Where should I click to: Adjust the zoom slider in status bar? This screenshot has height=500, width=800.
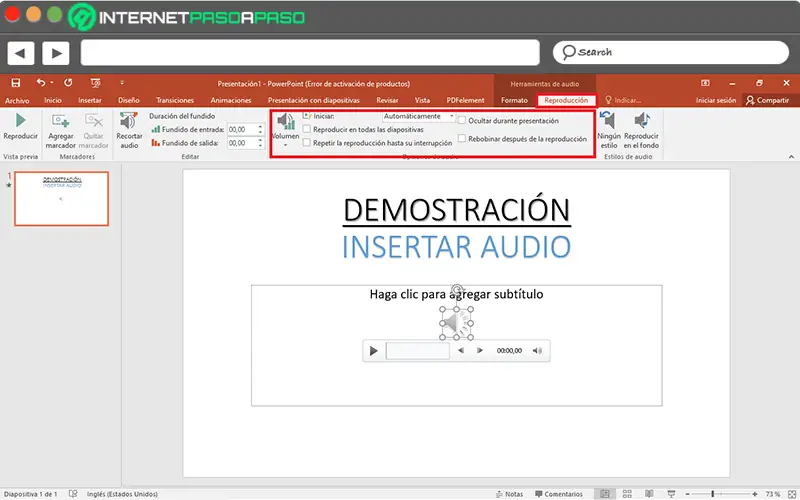click(x=711, y=494)
